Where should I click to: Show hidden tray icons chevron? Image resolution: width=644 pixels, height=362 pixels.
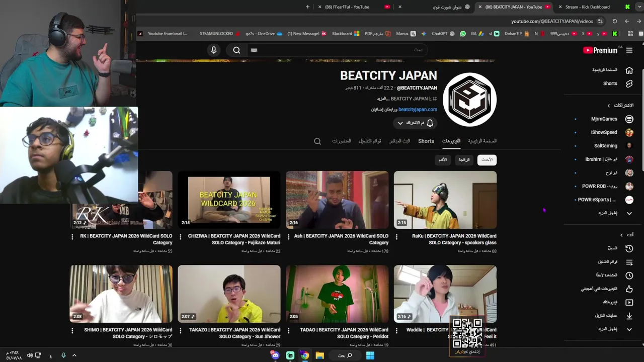click(74, 355)
